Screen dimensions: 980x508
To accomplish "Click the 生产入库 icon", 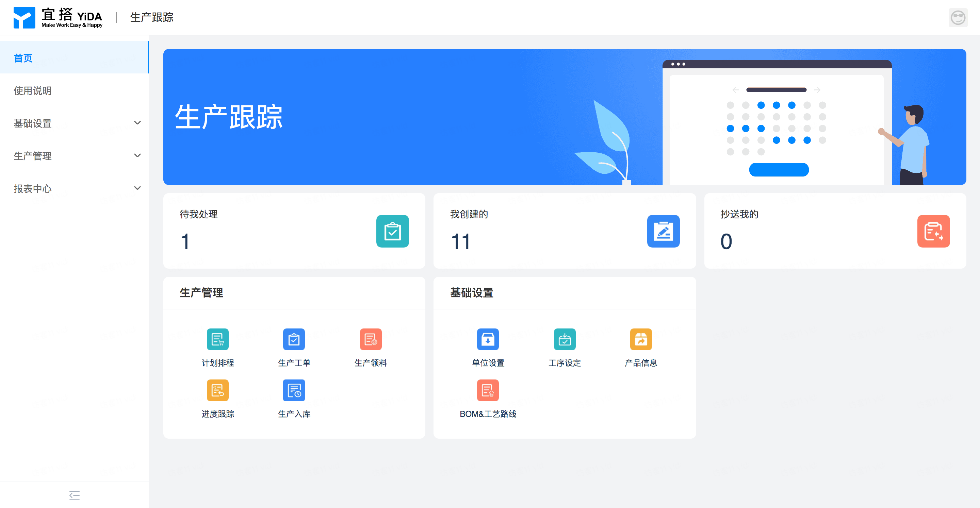I will pyautogui.click(x=294, y=390).
